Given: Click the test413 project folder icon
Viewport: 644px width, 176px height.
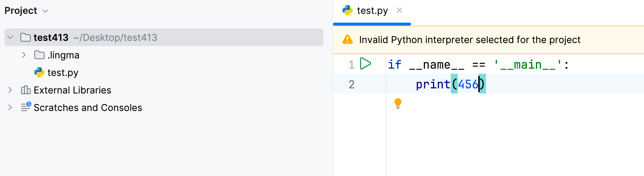Looking at the screenshot, I should coord(26,37).
